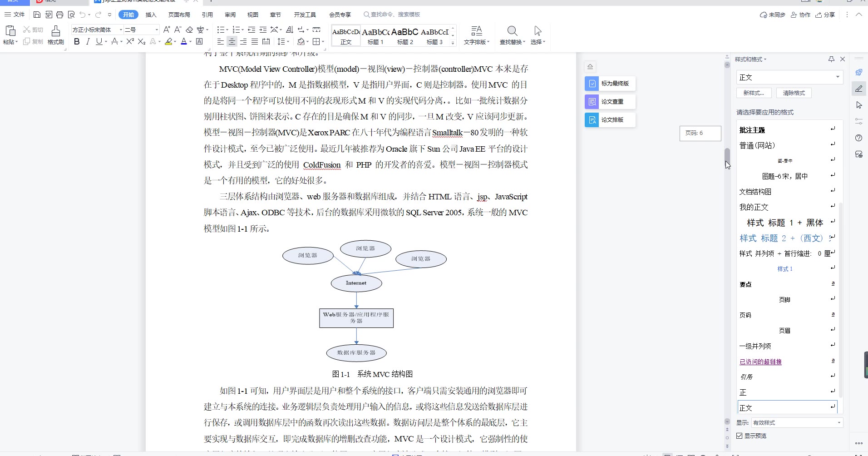Click the Paste clipboard icon

click(10, 31)
